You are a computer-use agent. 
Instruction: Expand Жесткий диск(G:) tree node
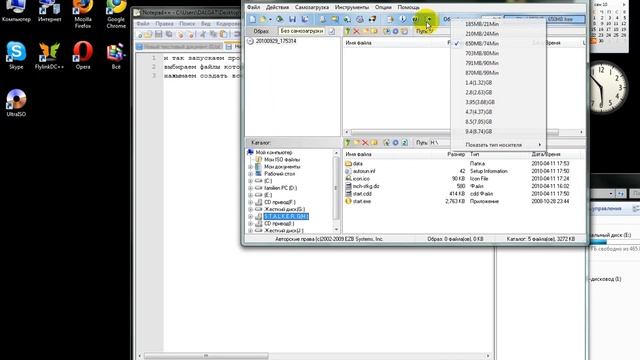[x=251, y=209]
